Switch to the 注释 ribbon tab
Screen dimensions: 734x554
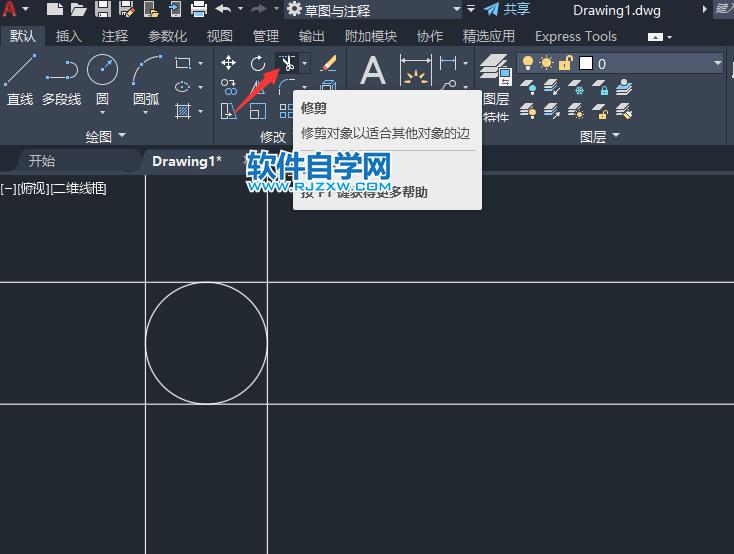115,36
